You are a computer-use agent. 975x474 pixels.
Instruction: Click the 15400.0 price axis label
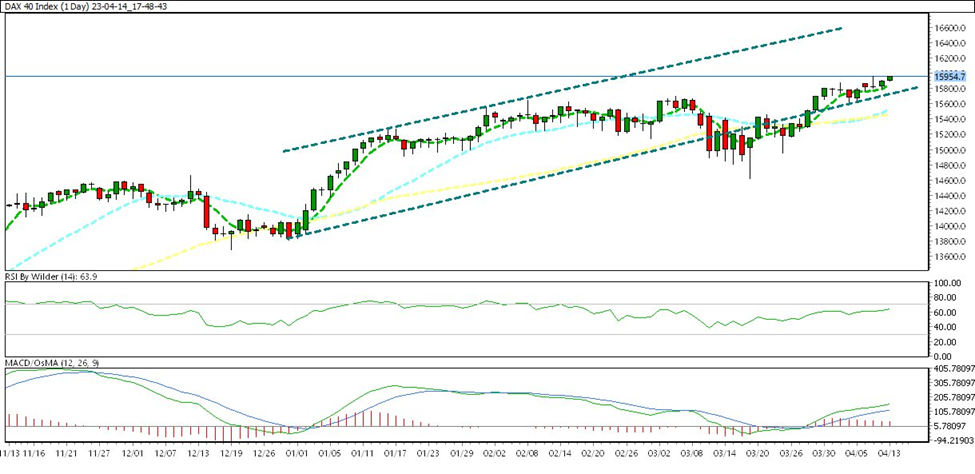(951, 120)
